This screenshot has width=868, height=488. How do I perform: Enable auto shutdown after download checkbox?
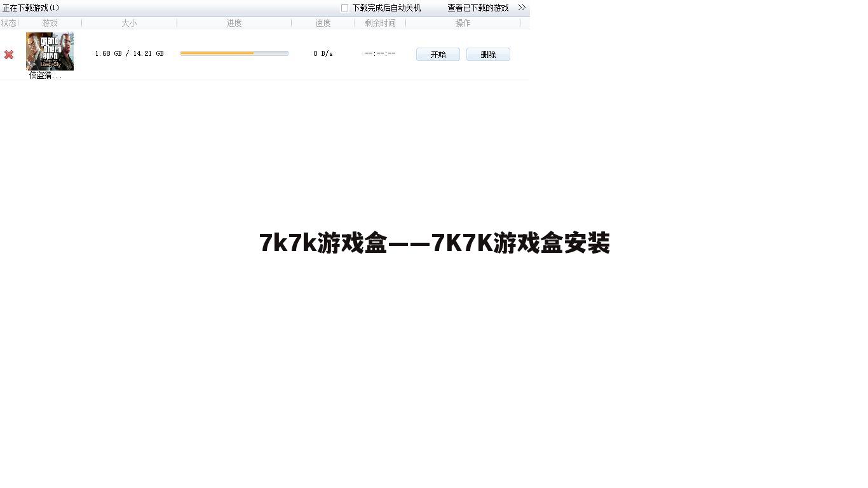(x=344, y=8)
